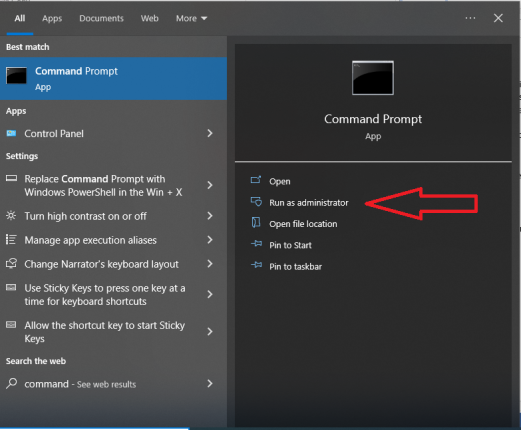
Task: Click the high contrast sun icon
Action: pos(11,216)
